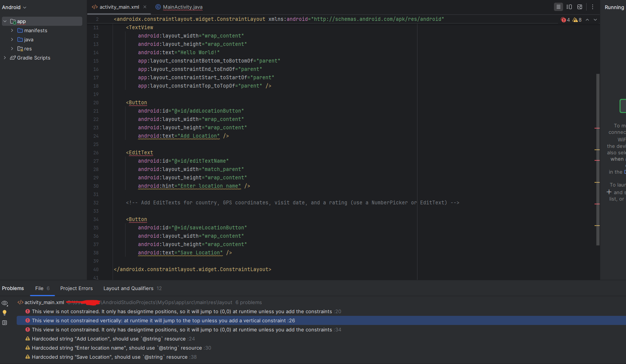This screenshot has height=364, width=626.
Task: Open the Android project view dropdown
Action: 14,7
